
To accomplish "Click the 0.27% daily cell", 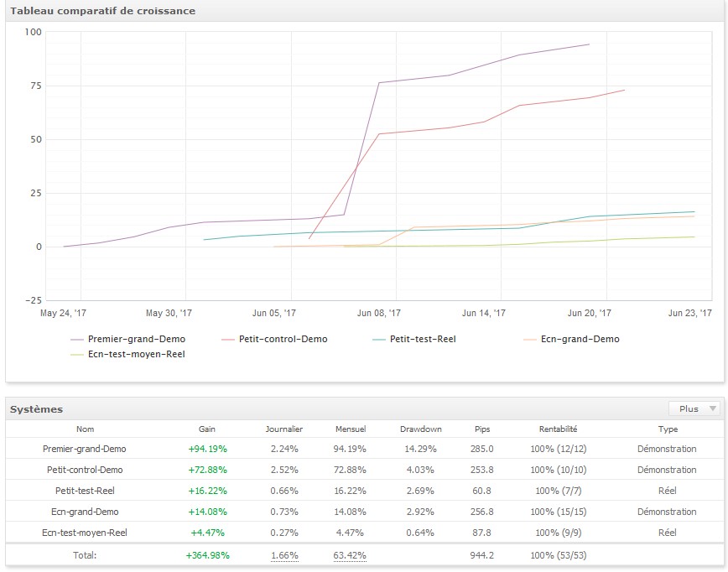I will (x=284, y=533).
